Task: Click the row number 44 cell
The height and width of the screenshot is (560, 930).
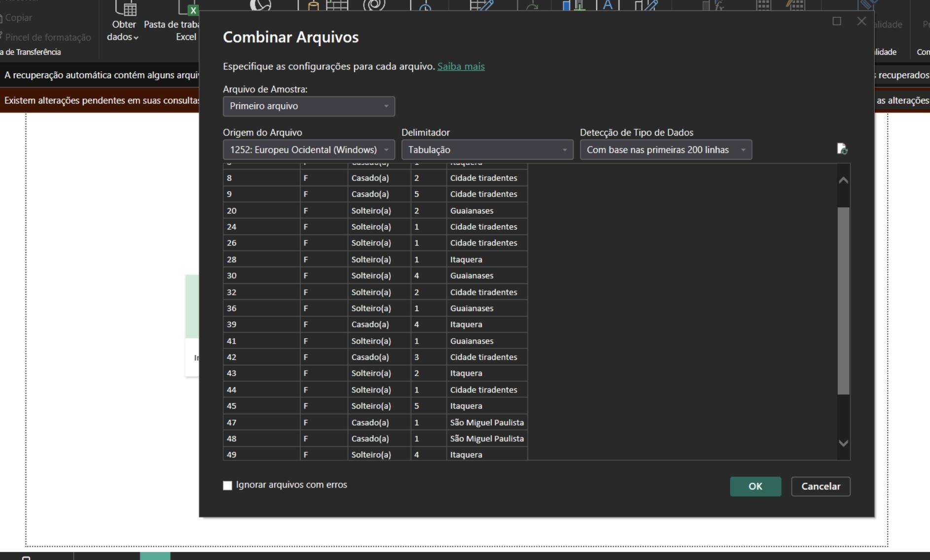Action: point(261,389)
